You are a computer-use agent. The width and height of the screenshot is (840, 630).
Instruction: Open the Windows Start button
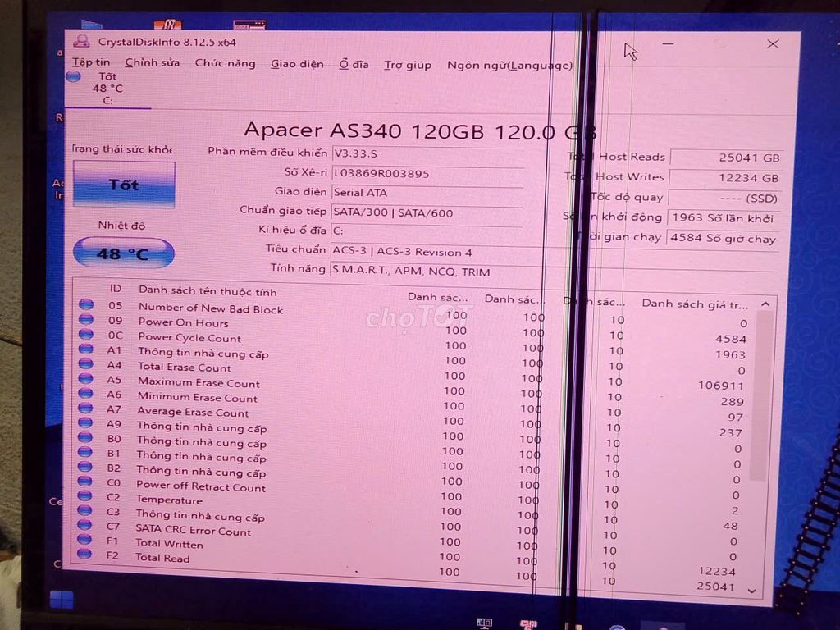click(60, 600)
